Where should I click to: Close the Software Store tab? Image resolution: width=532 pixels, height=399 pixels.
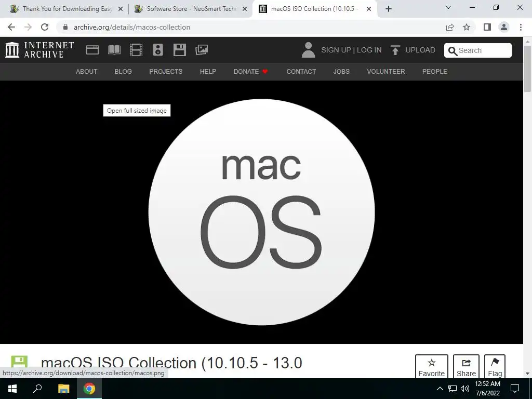[244, 9]
